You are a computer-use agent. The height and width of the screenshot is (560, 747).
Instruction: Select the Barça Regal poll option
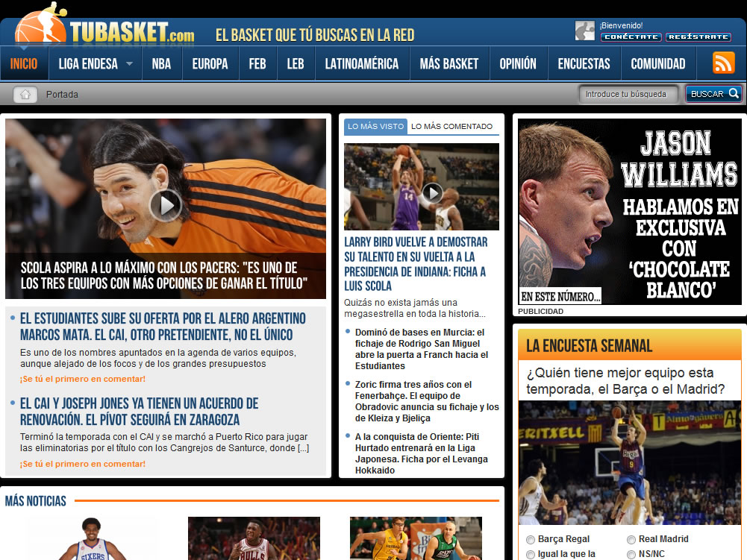click(531, 540)
